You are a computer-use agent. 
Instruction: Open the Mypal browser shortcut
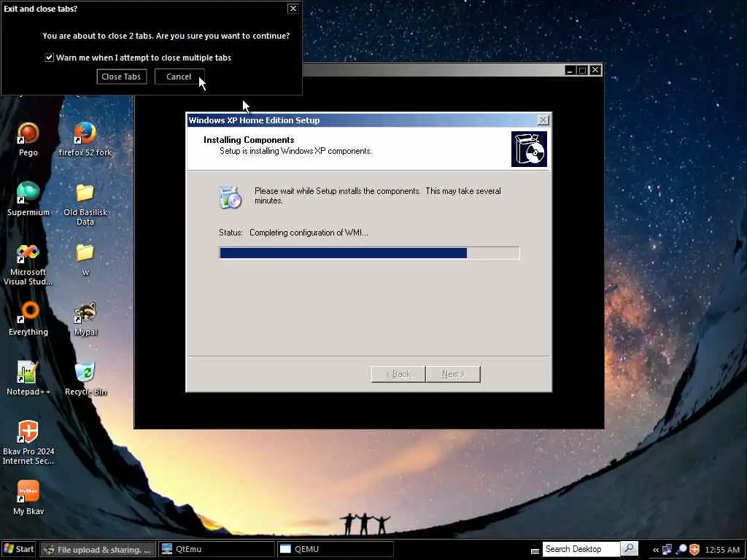click(85, 319)
